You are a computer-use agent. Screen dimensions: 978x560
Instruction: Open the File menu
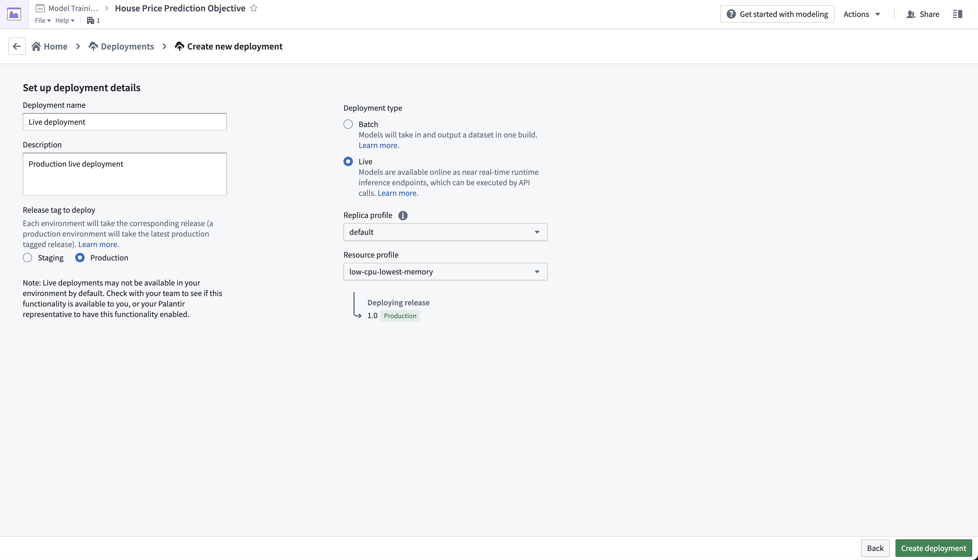pos(43,20)
